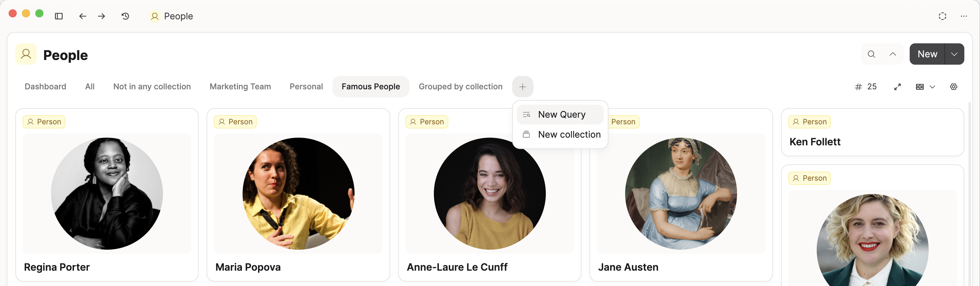Go back with the left arrow
Viewport: 980px width, 286px height.
point(83,16)
